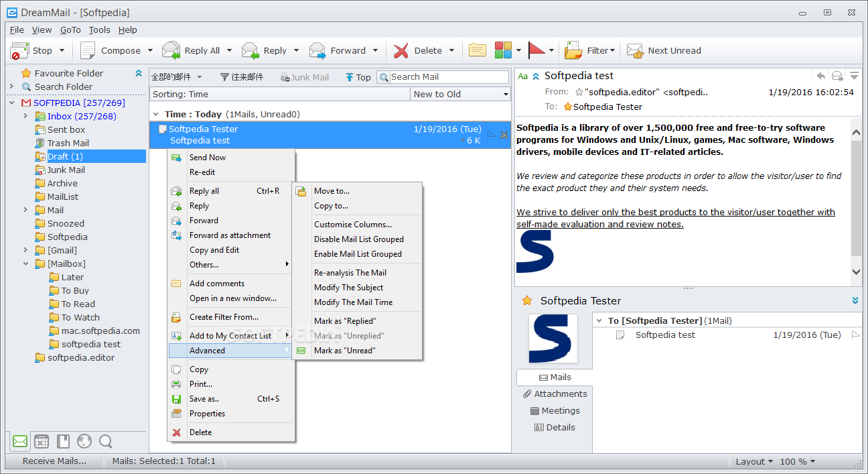Click the yellow note comments toolbar icon
The width and height of the screenshot is (868, 474).
(478, 50)
